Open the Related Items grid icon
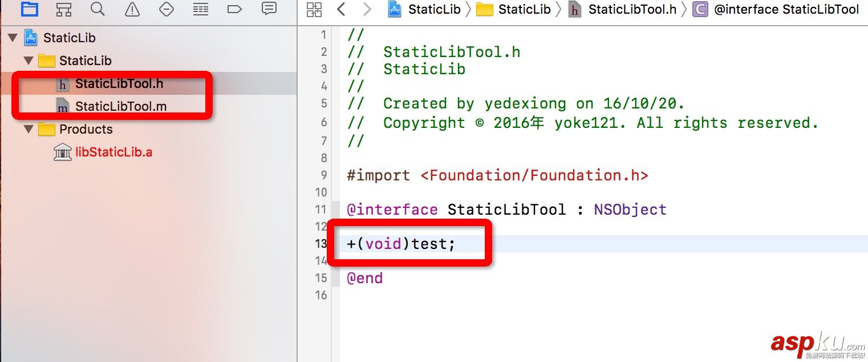868x362 pixels. [x=314, y=9]
